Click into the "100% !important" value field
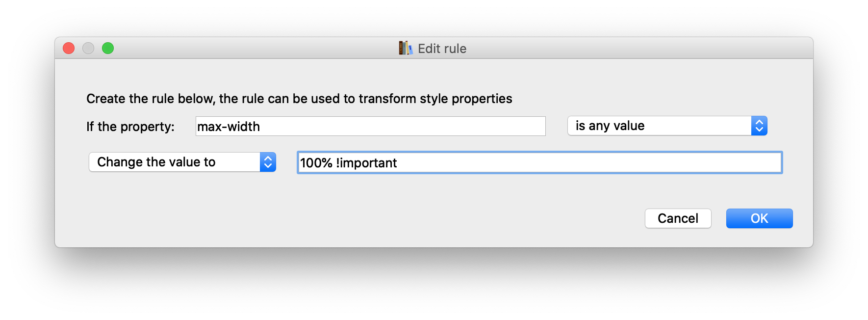Image resolution: width=868 pixels, height=320 pixels. (x=539, y=163)
